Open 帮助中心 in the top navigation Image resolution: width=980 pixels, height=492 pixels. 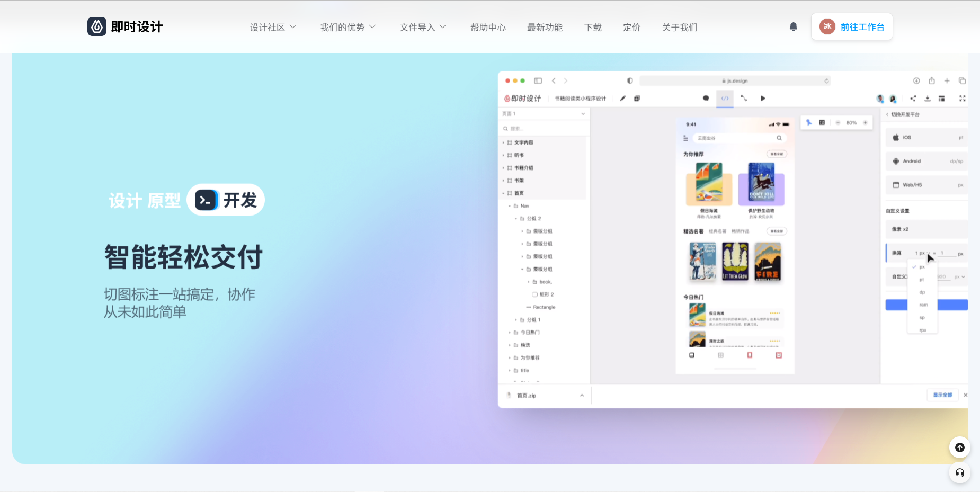488,27
